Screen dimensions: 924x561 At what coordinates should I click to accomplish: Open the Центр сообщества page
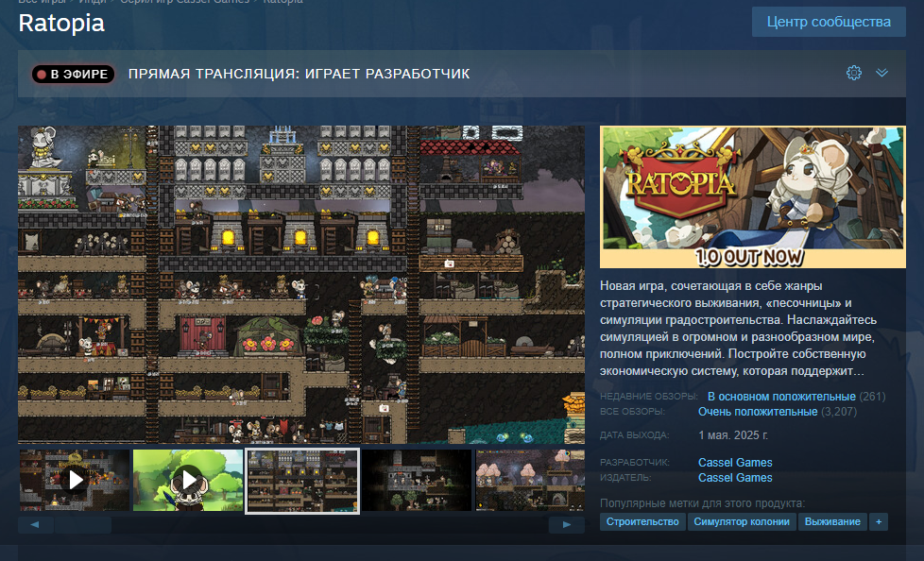point(829,22)
